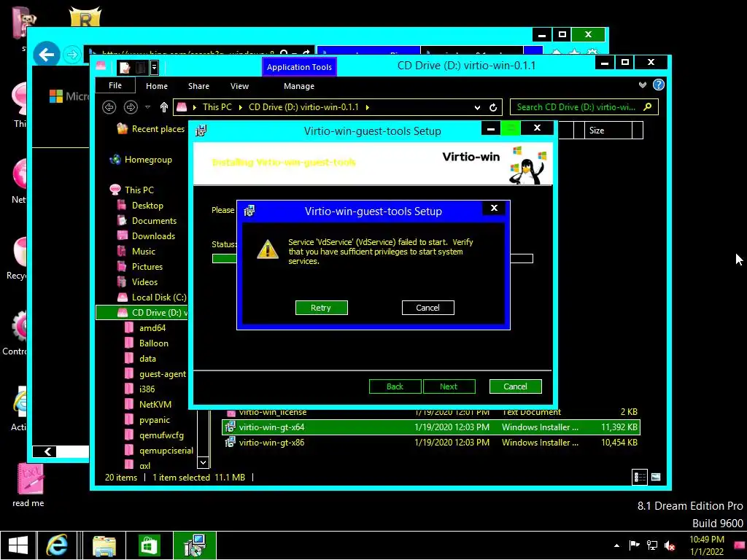
Task: Click the muted volume tray icon
Action: click(x=670, y=545)
